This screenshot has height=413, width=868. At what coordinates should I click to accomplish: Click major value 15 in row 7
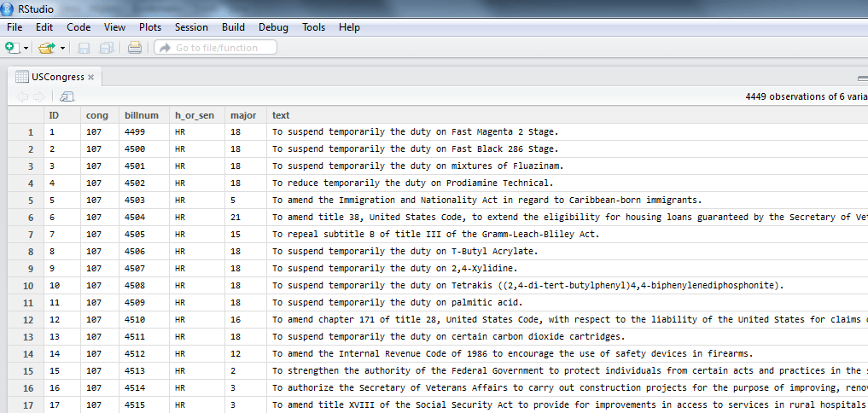point(246,234)
